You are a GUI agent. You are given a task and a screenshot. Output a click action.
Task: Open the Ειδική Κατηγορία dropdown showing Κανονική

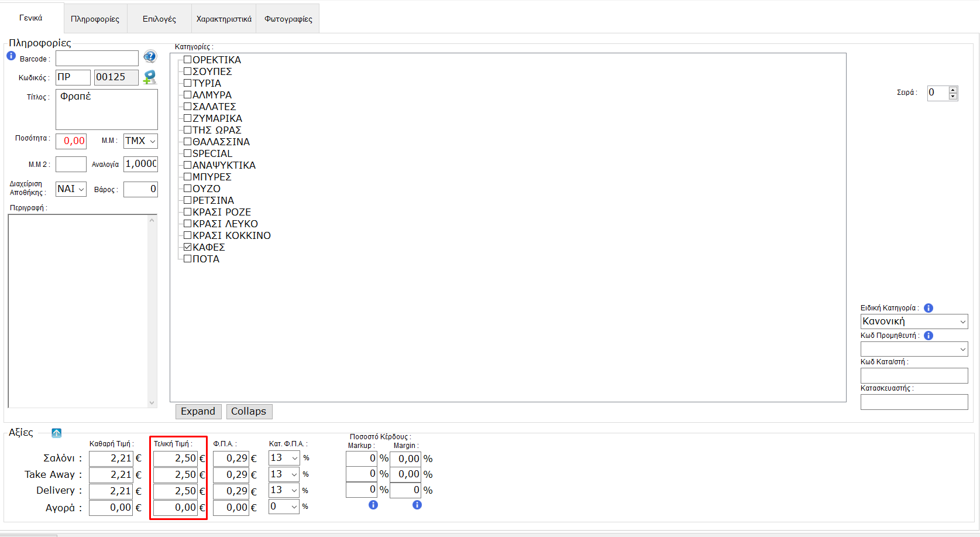[914, 321]
